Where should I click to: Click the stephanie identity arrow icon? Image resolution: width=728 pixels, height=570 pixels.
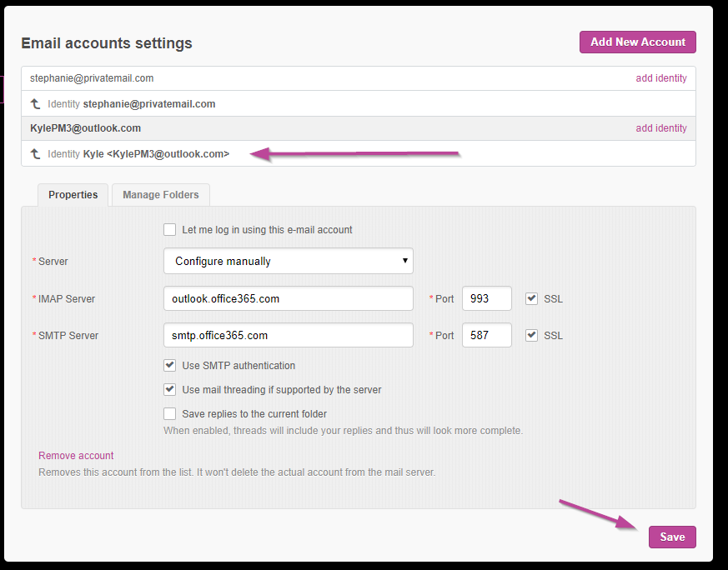(35, 104)
